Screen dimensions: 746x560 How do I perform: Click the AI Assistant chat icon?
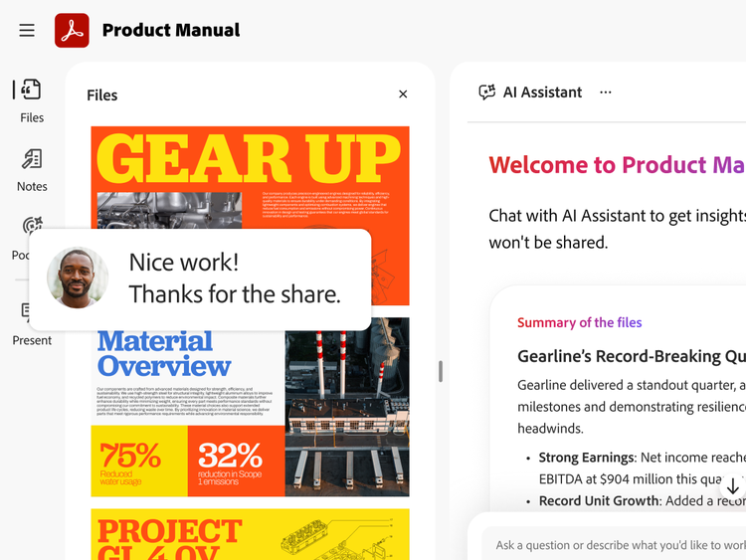[487, 92]
